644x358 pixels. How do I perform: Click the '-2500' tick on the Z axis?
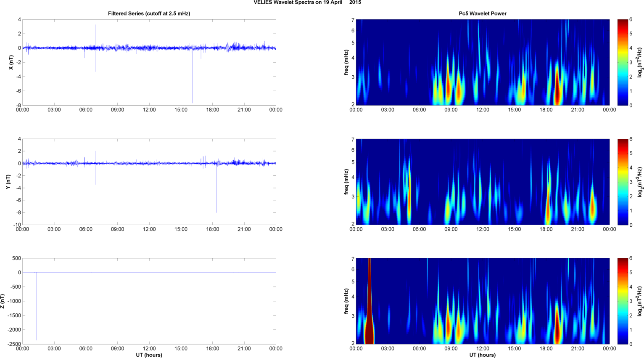pos(14,344)
